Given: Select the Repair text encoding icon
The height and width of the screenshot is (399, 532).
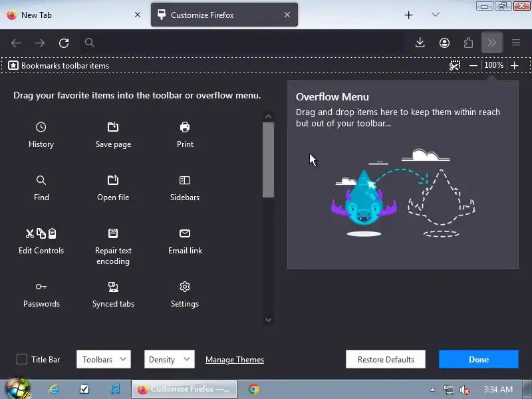Looking at the screenshot, I should click(x=113, y=233).
